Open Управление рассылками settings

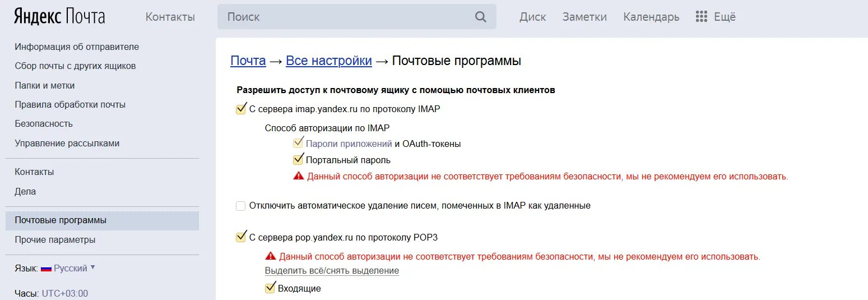(x=67, y=143)
